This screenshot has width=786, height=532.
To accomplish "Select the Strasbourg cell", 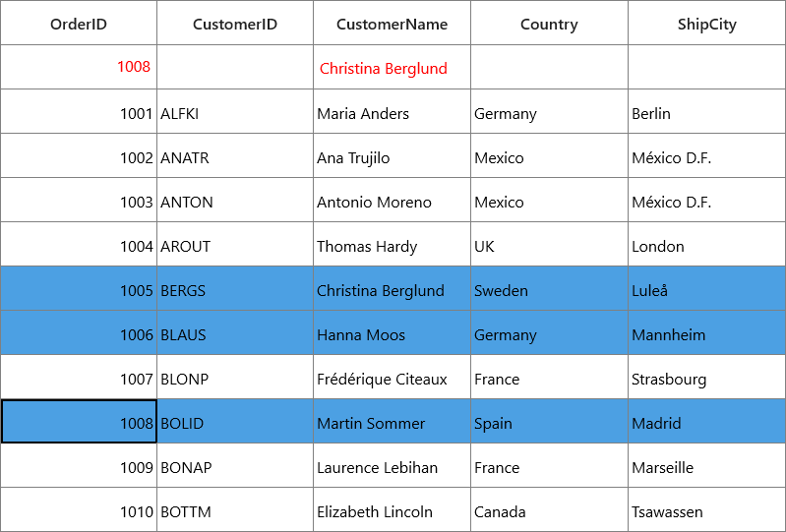I will (x=706, y=377).
